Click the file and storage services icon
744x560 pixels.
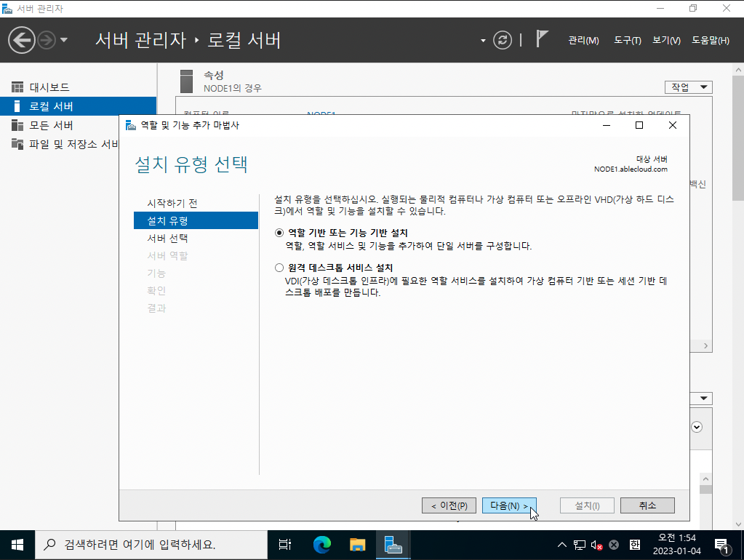(x=17, y=144)
